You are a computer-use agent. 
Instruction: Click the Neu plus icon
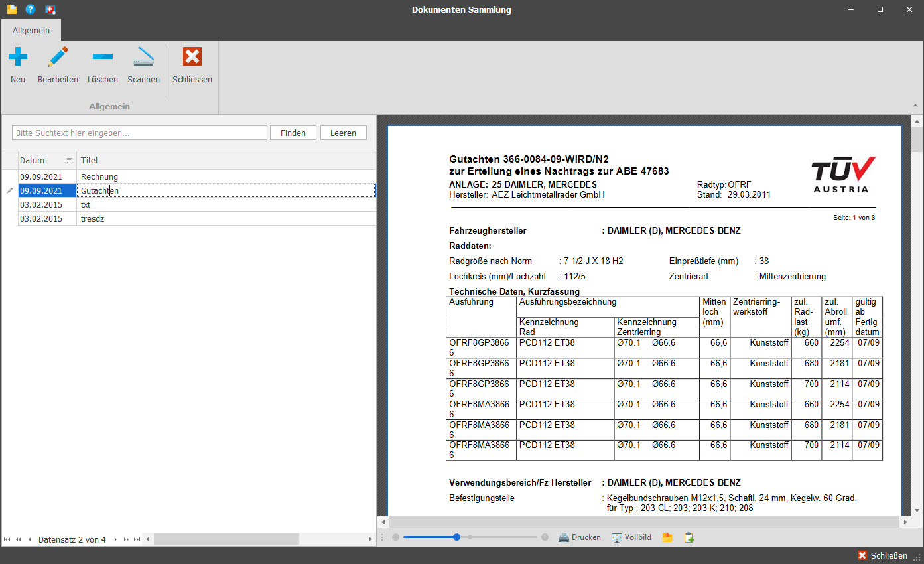[x=18, y=58]
